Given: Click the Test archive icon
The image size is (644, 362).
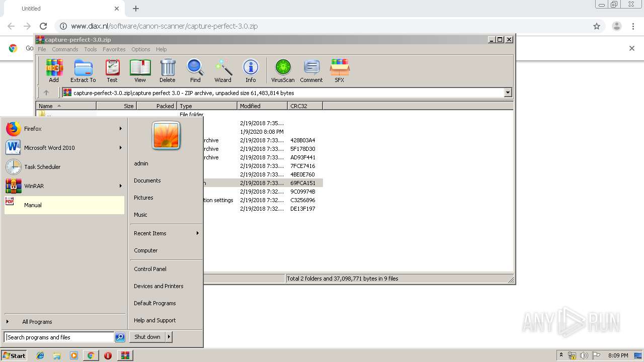Looking at the screenshot, I should pyautogui.click(x=112, y=70).
